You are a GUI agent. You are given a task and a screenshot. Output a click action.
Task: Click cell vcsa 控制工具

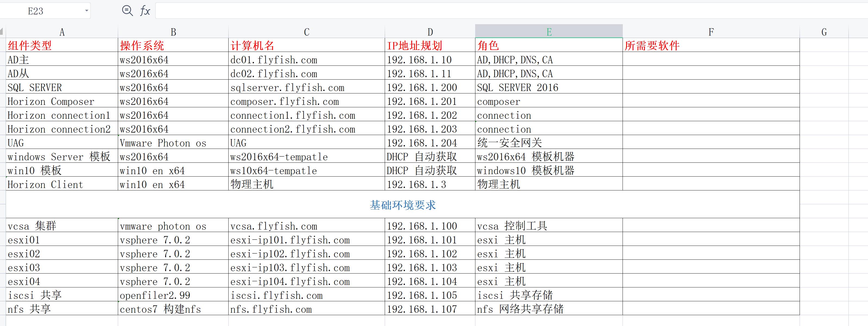tap(549, 225)
